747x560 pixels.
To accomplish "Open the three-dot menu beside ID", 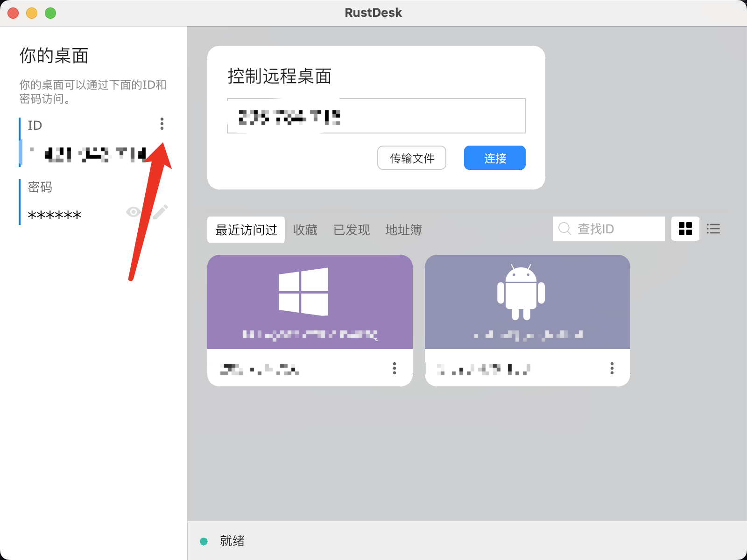I will 162,124.
